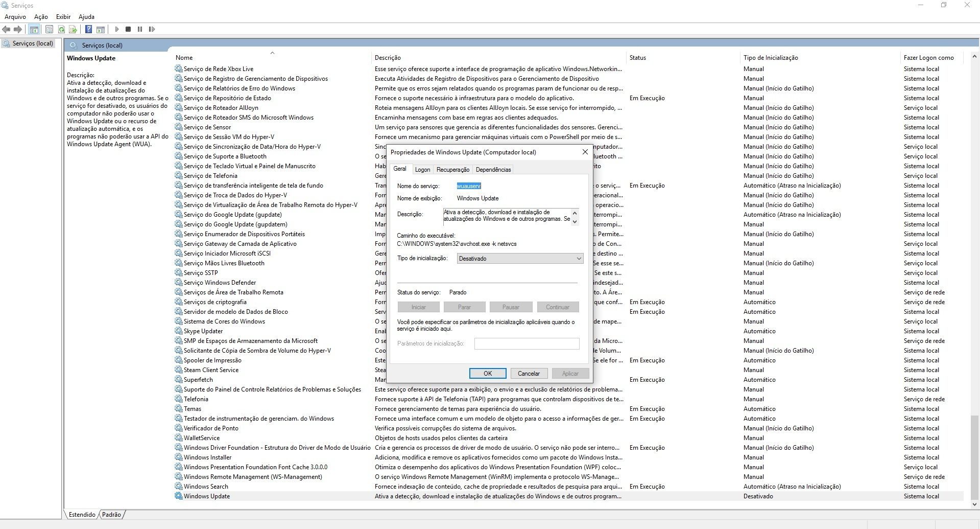Click the Pausar service button

511,307
